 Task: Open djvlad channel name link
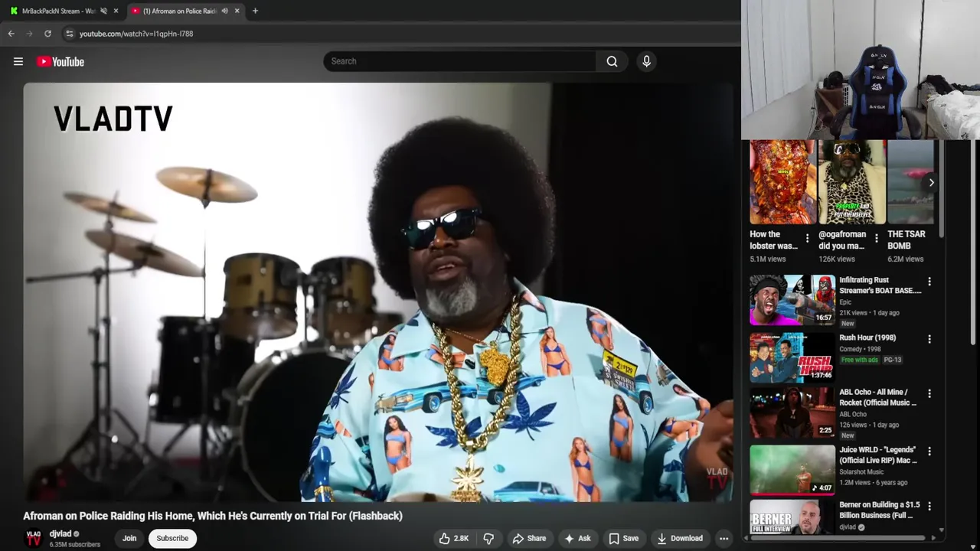(60, 533)
